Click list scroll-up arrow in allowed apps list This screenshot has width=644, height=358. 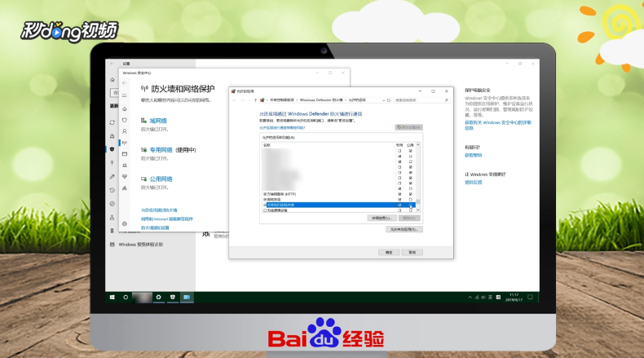418,144
